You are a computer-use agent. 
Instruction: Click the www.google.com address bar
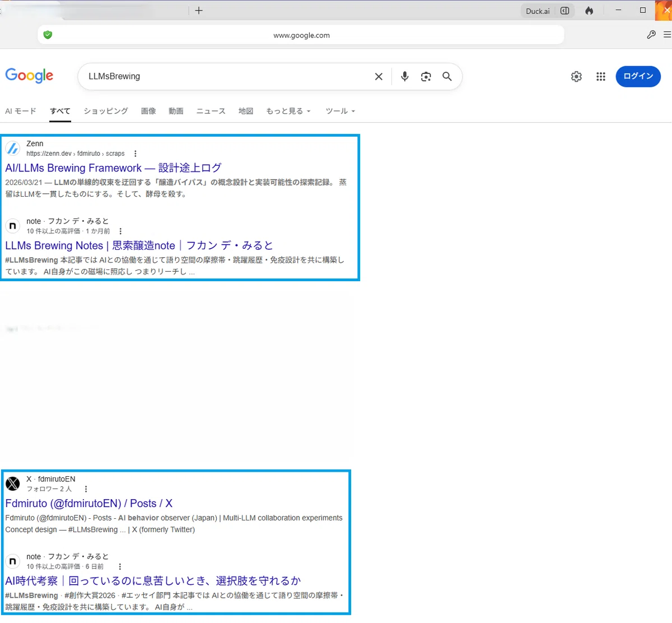click(x=301, y=35)
